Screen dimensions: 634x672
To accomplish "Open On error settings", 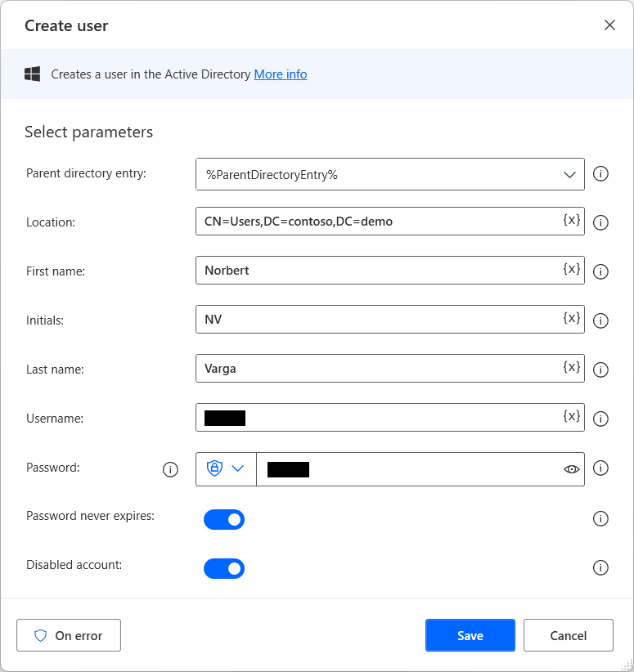I will coord(69,635).
